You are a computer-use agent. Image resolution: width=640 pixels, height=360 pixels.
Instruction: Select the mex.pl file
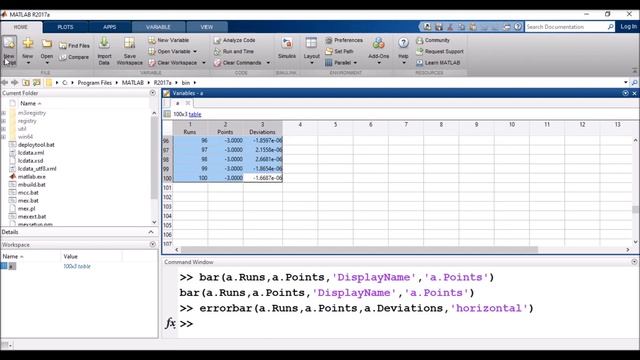(x=27, y=209)
